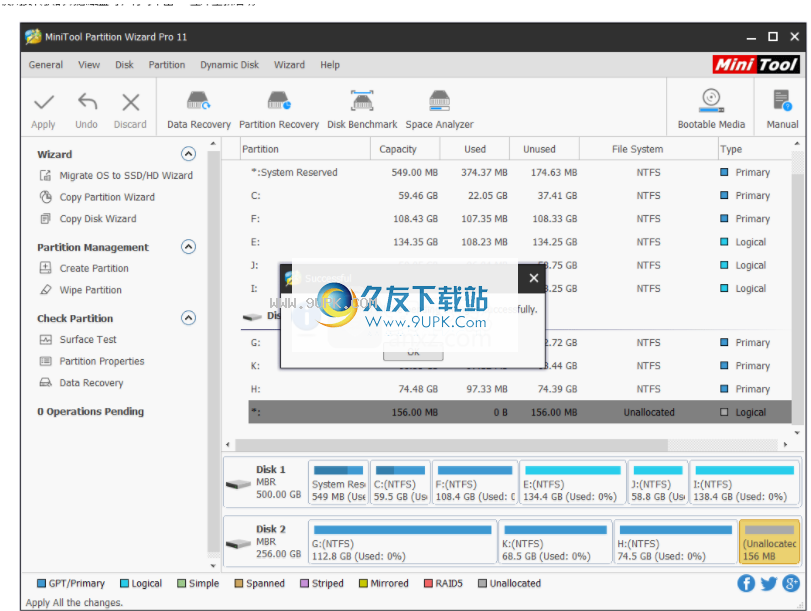Create Bootable Media from the toolbar

711,109
